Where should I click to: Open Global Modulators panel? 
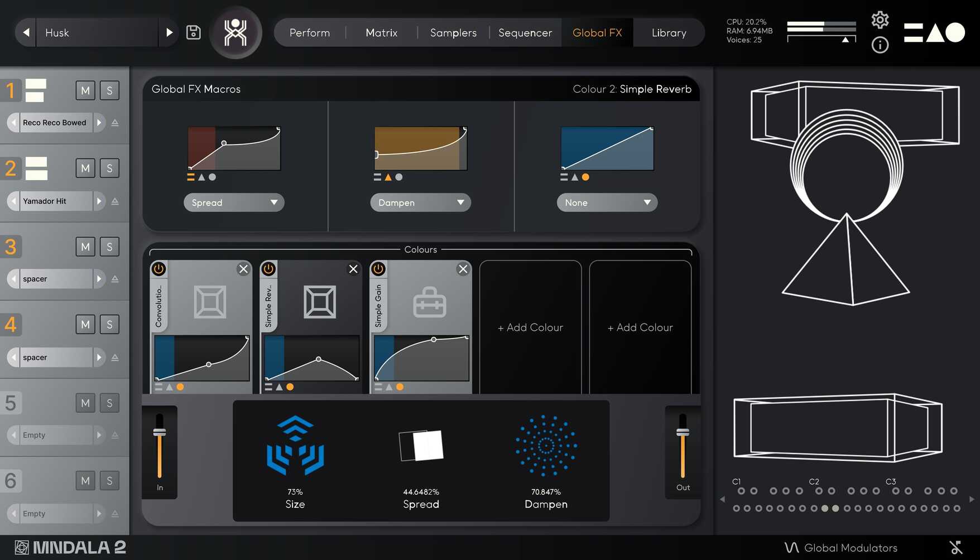(x=842, y=548)
